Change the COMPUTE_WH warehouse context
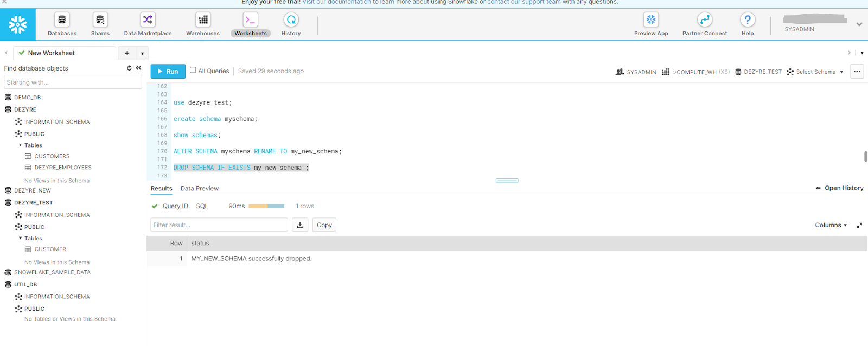Viewport: 868px width, 346px height. [x=695, y=72]
